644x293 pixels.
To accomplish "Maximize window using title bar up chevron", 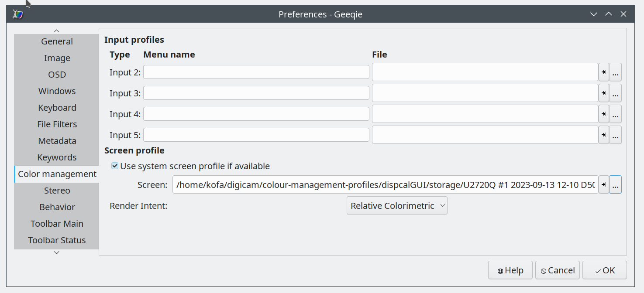I will click(609, 14).
